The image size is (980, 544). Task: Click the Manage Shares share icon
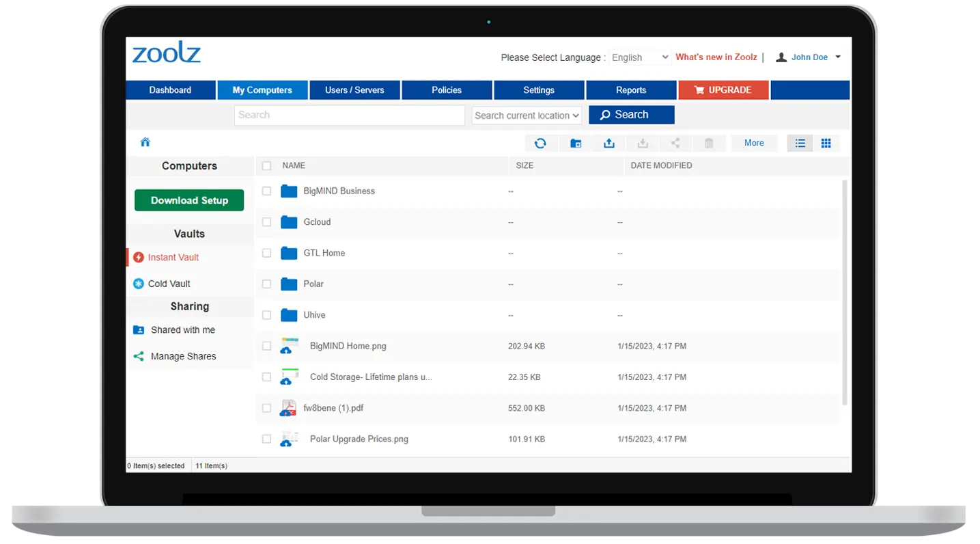point(139,356)
